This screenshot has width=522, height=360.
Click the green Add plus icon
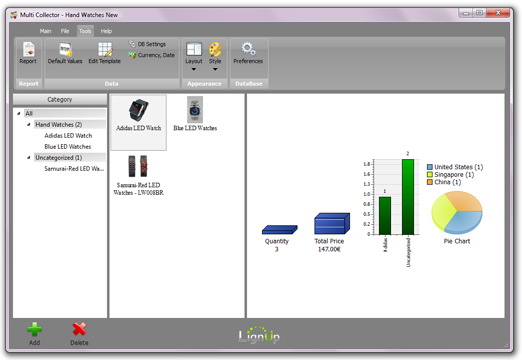point(35,330)
